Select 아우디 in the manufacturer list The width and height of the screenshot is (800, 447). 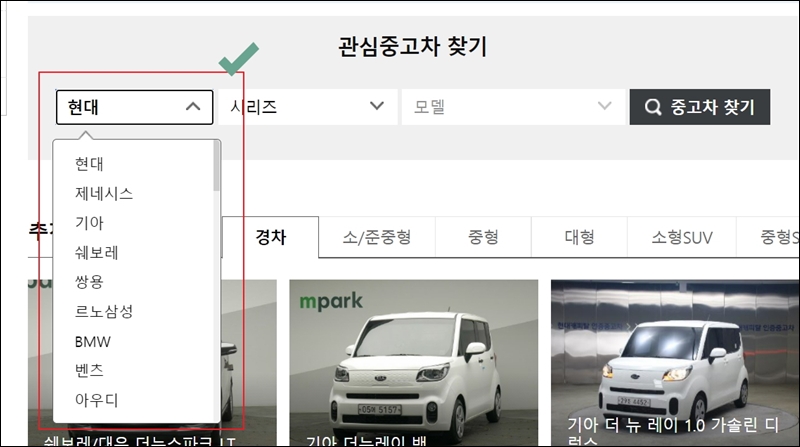click(96, 400)
